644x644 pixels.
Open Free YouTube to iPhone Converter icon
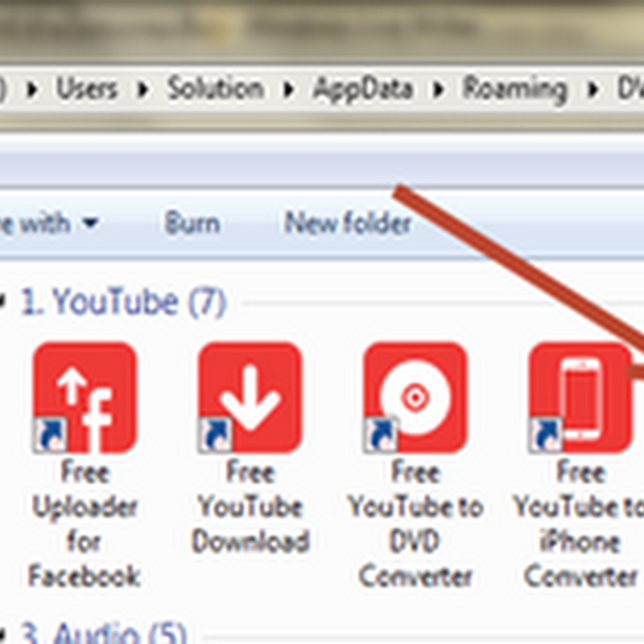click(580, 398)
